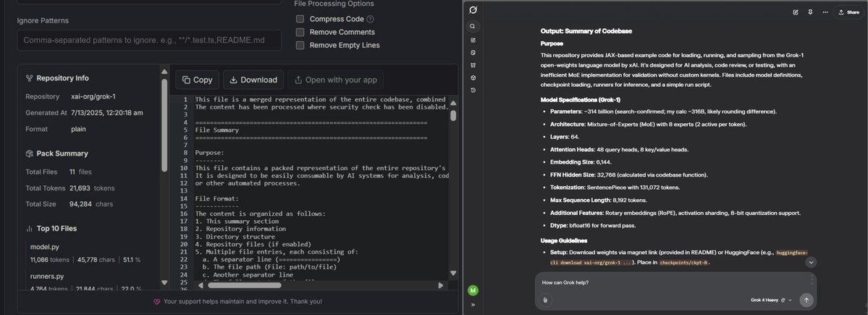Click the xai-org/grok-1 repository name
Viewport: 868px width, 315px height.
coord(93,96)
